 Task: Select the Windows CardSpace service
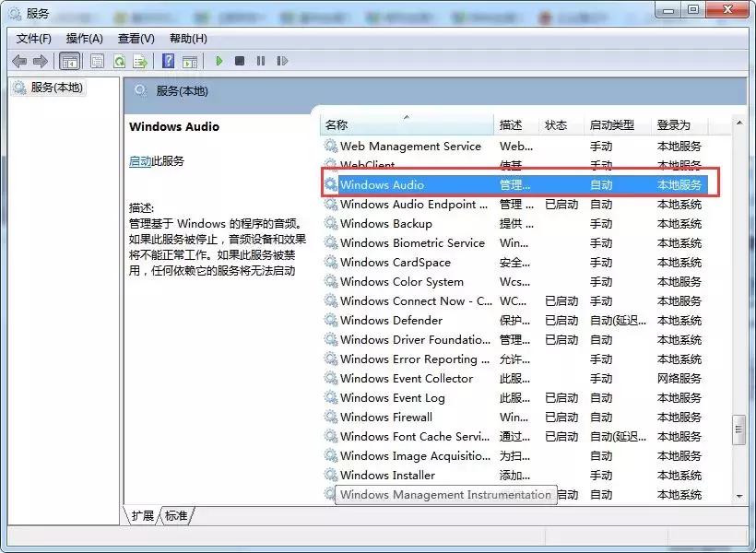514,263
